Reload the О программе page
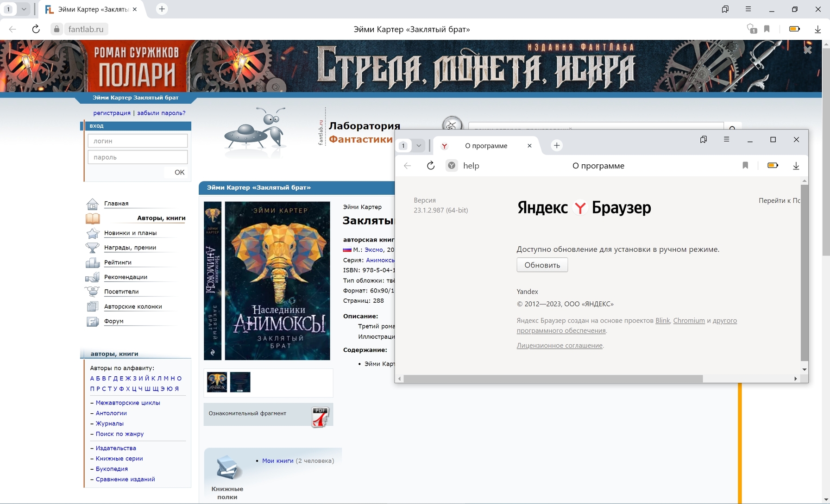The height and width of the screenshot is (504, 830). coord(431,166)
